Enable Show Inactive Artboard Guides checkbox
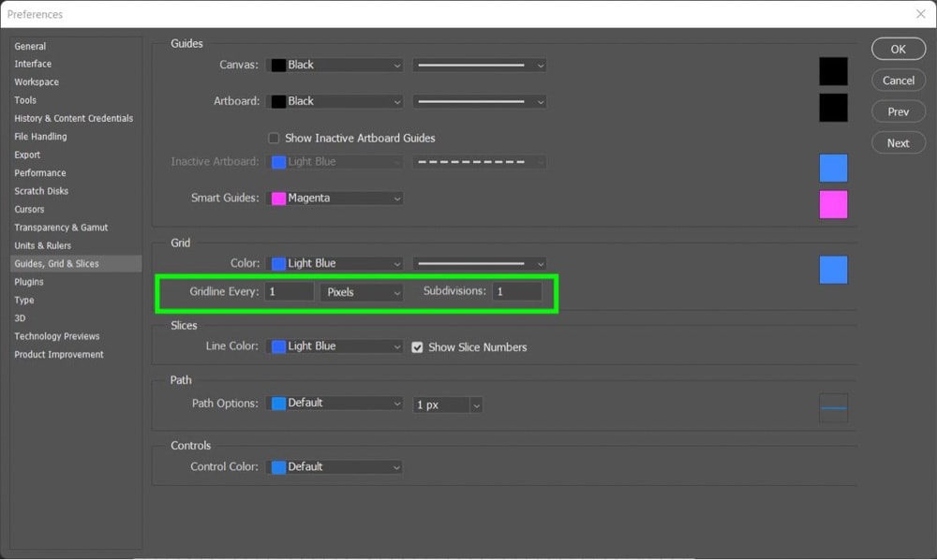The width and height of the screenshot is (937, 560). coord(274,139)
